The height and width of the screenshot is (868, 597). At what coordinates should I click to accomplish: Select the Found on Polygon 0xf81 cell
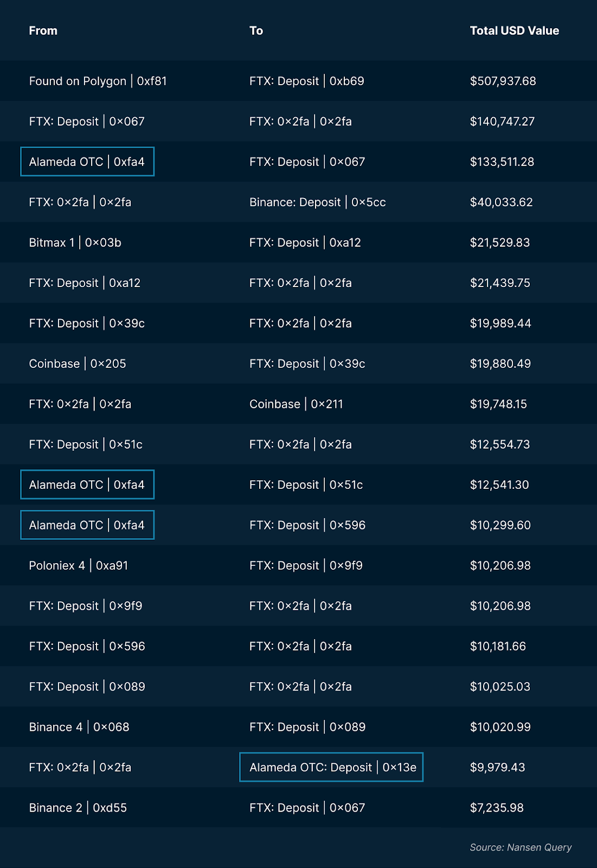point(98,81)
